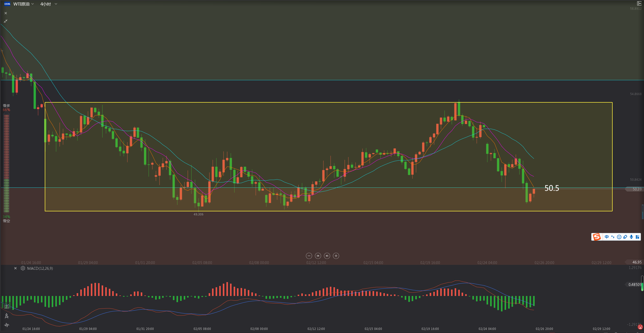The image size is (644, 333).
Task: Click the low price label 49.306
Action: 198,214
